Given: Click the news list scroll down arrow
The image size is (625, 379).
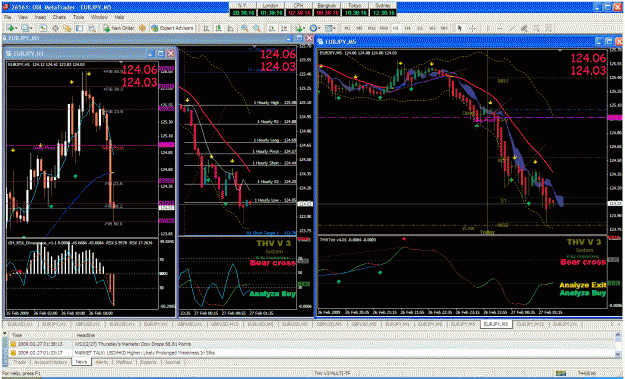Looking at the screenshot, I should pyautogui.click(x=618, y=354).
